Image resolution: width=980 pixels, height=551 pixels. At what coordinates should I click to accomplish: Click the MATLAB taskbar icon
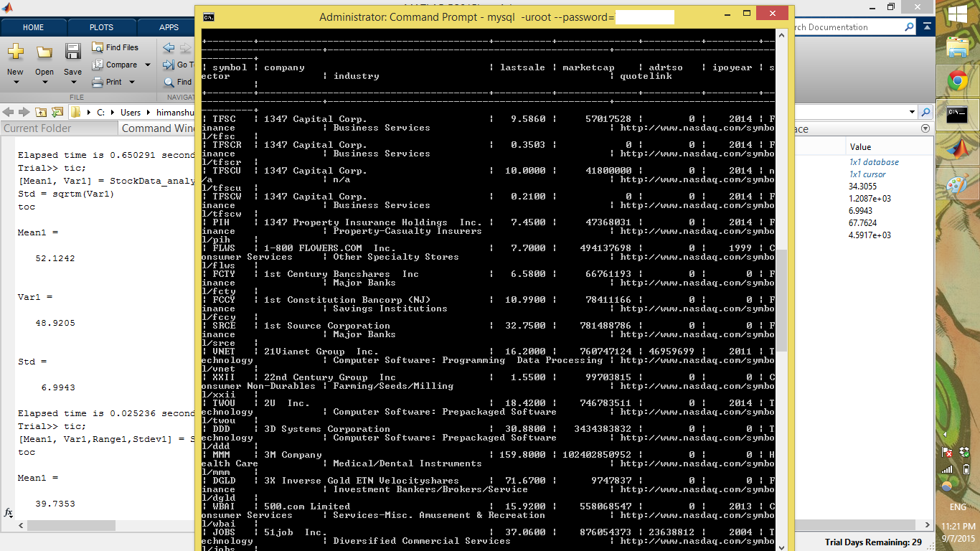(x=958, y=149)
